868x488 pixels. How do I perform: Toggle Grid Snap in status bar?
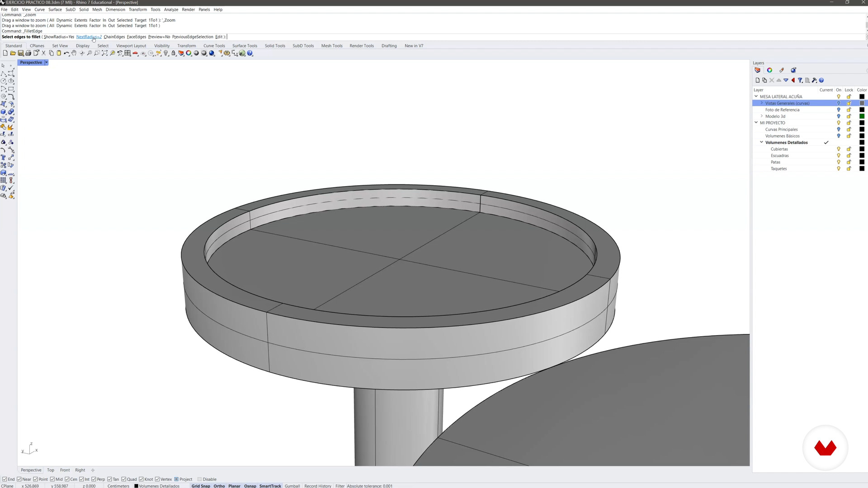pos(201,486)
